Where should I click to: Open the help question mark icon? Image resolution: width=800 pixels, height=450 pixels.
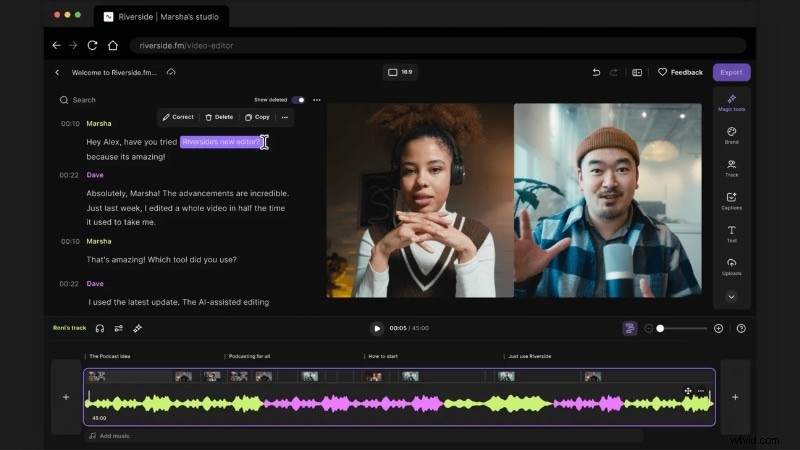click(741, 329)
